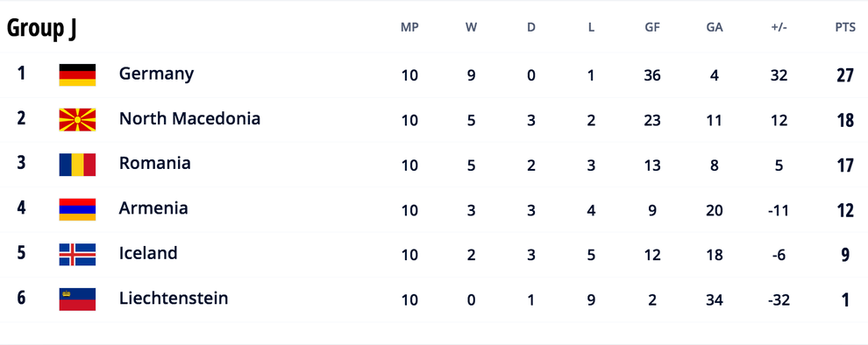Click the GA column header

coord(715,28)
